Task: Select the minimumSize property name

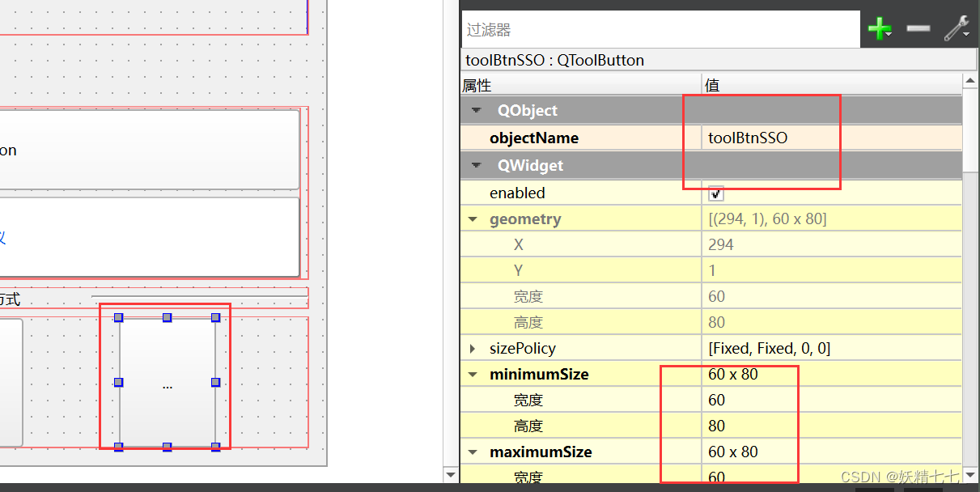Action: coord(539,374)
